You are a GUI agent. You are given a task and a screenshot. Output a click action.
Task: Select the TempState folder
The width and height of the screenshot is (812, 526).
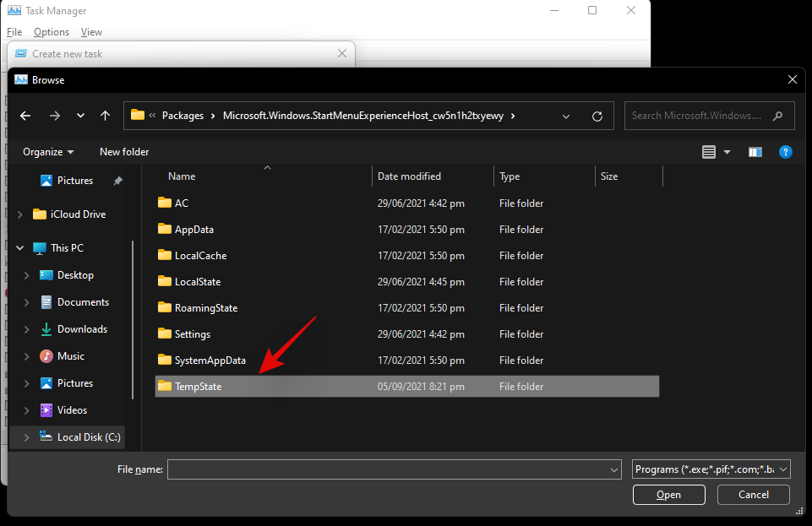tap(198, 387)
